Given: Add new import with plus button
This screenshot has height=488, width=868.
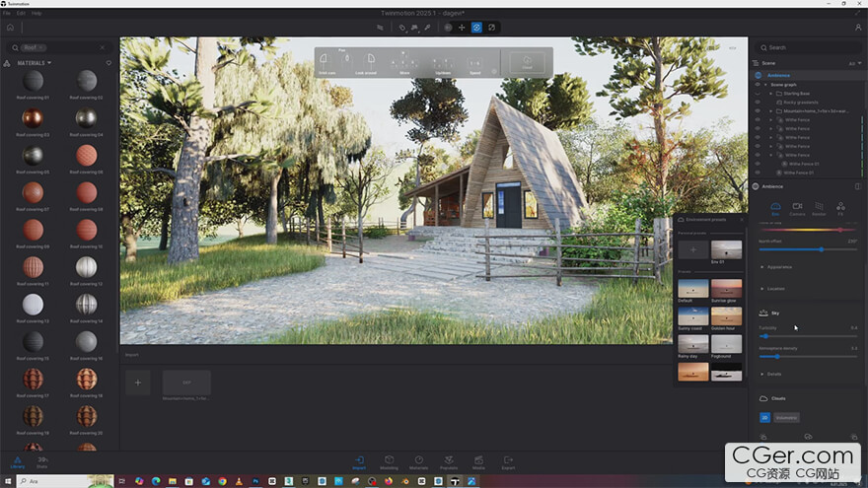Looking at the screenshot, I should (138, 383).
